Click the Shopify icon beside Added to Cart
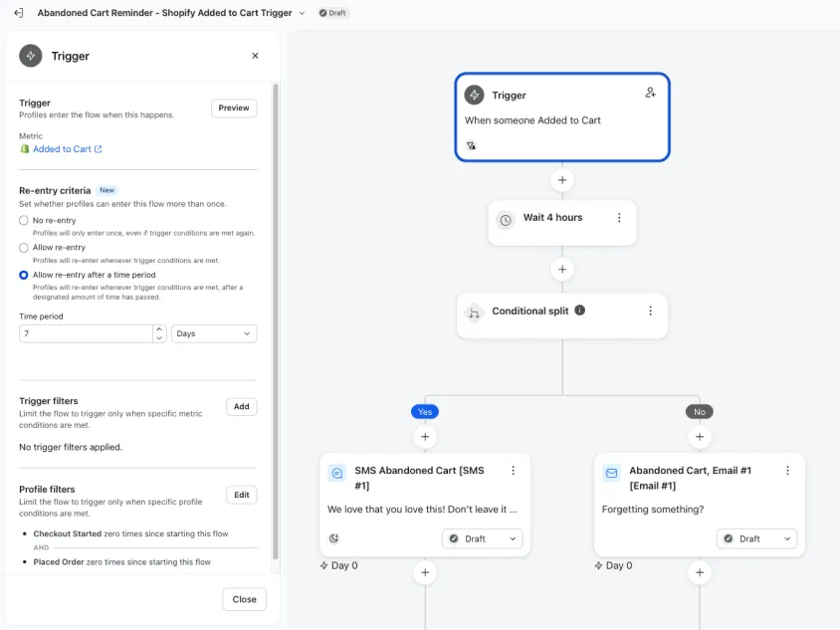This screenshot has width=840, height=630. click(25, 149)
